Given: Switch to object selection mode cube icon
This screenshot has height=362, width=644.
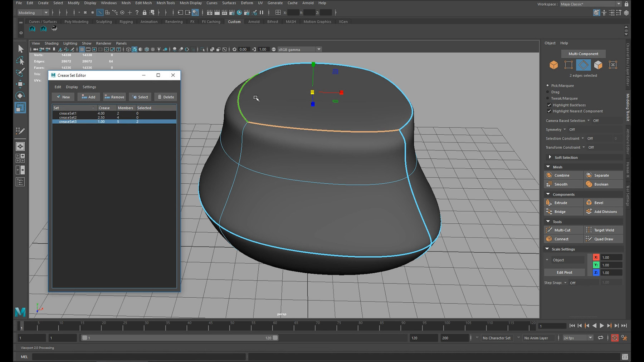Looking at the screenshot, I should (554, 65).
